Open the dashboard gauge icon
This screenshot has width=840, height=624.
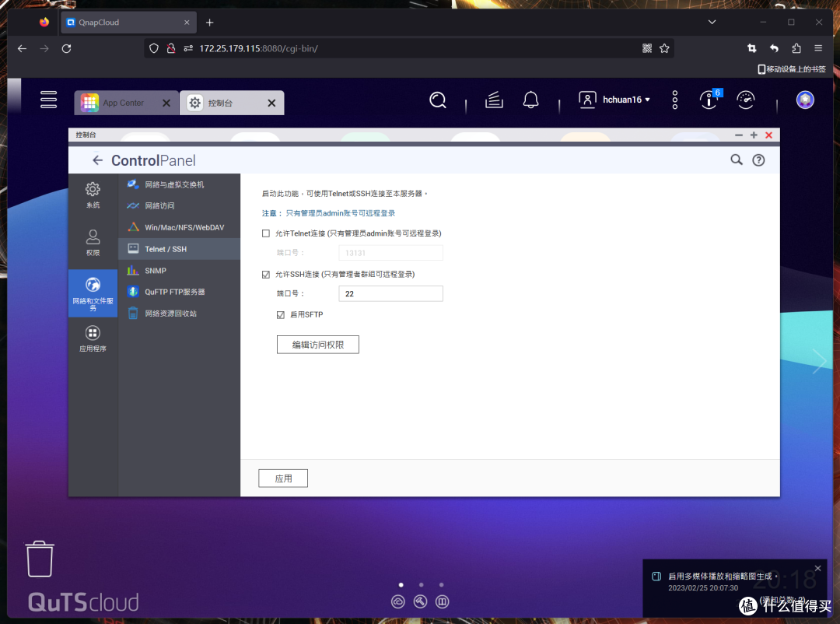745,100
